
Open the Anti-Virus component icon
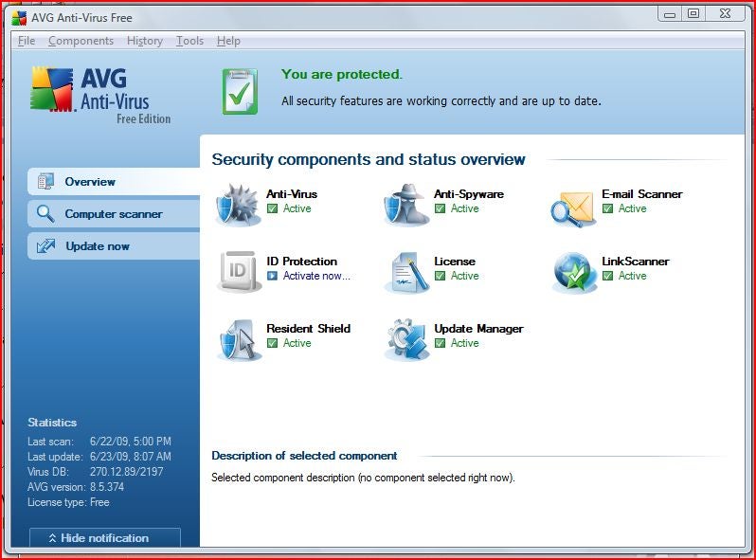[x=239, y=205]
